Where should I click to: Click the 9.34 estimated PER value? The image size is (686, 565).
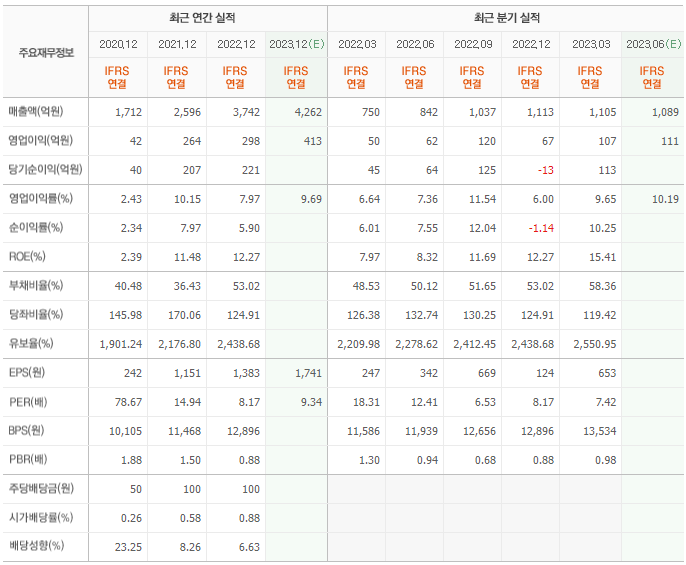click(x=311, y=402)
